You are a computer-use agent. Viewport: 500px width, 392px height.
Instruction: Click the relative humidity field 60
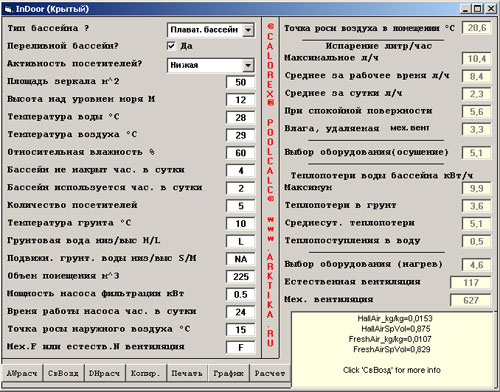(241, 153)
